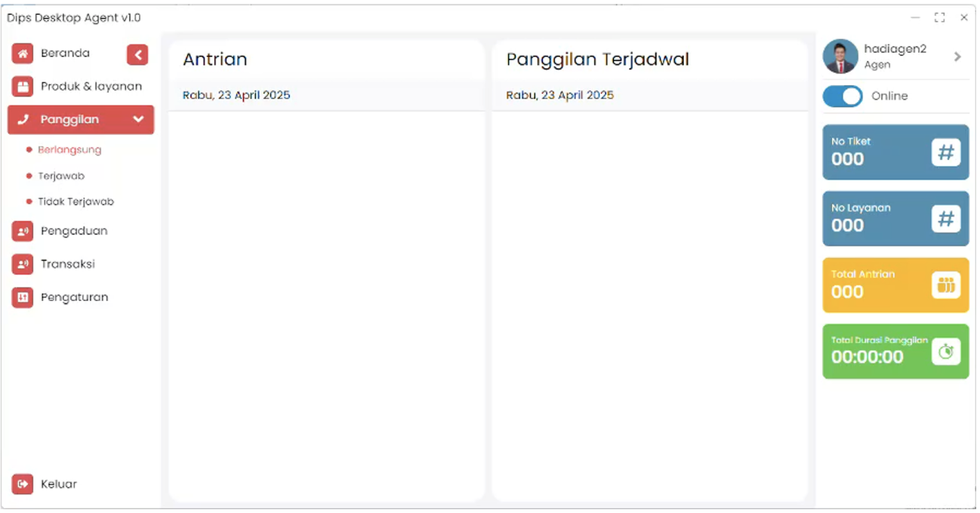Image resolution: width=980 pixels, height=513 pixels.
Task: Click the hash icon on No Tiket card
Action: pyautogui.click(x=945, y=153)
